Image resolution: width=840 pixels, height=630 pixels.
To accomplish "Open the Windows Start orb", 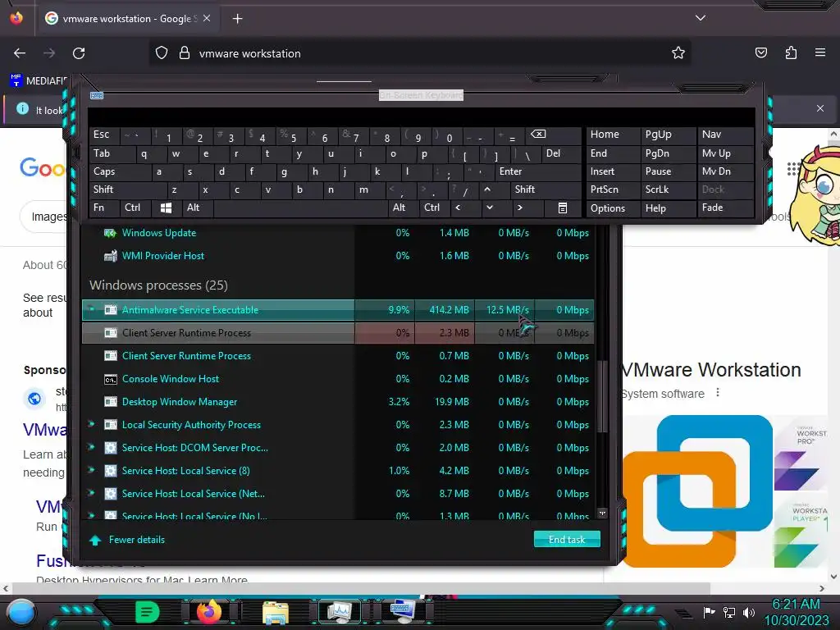I will click(x=21, y=612).
